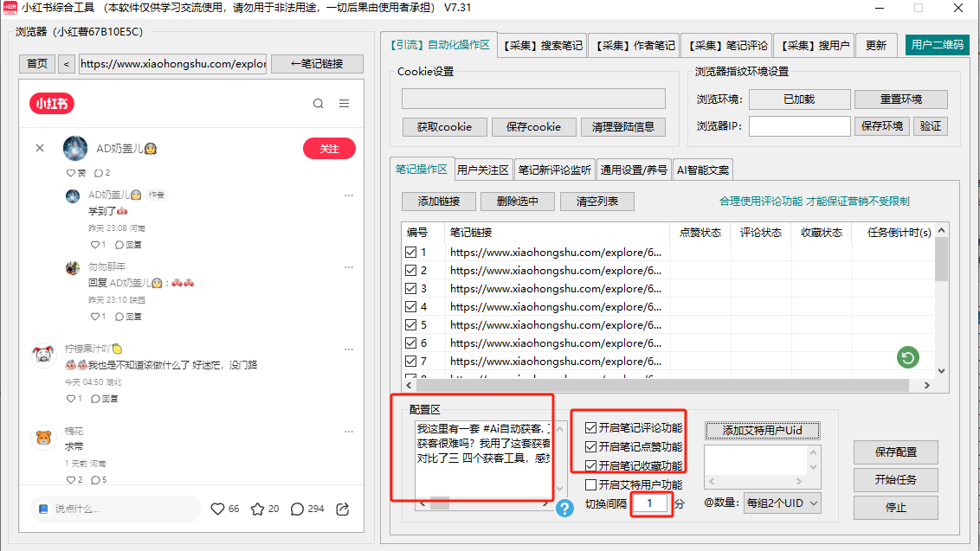This screenshot has height=551, width=980.
Task: Toggle the 开启笔记评论功能 checkbox
Action: point(591,428)
